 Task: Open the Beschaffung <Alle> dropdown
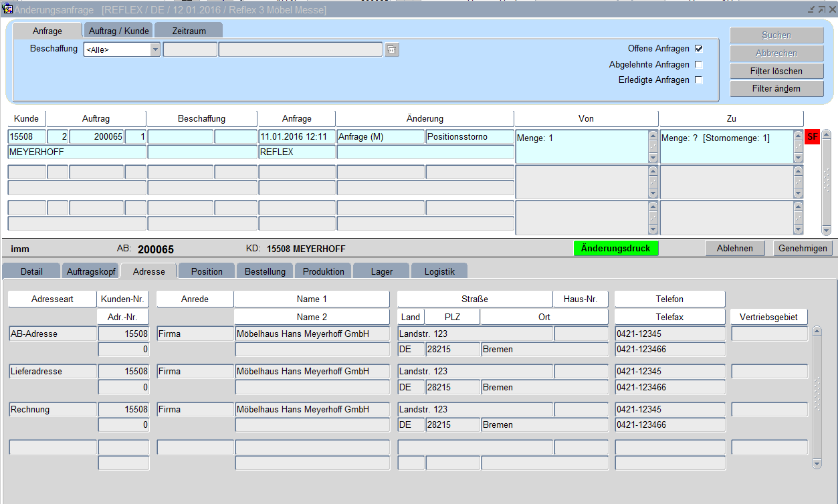[x=155, y=49]
